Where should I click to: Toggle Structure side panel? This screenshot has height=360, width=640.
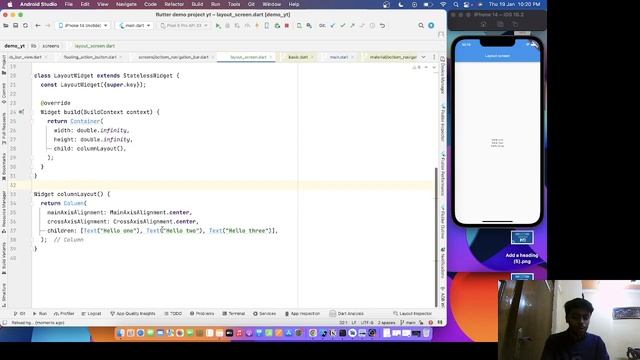pos(4,295)
